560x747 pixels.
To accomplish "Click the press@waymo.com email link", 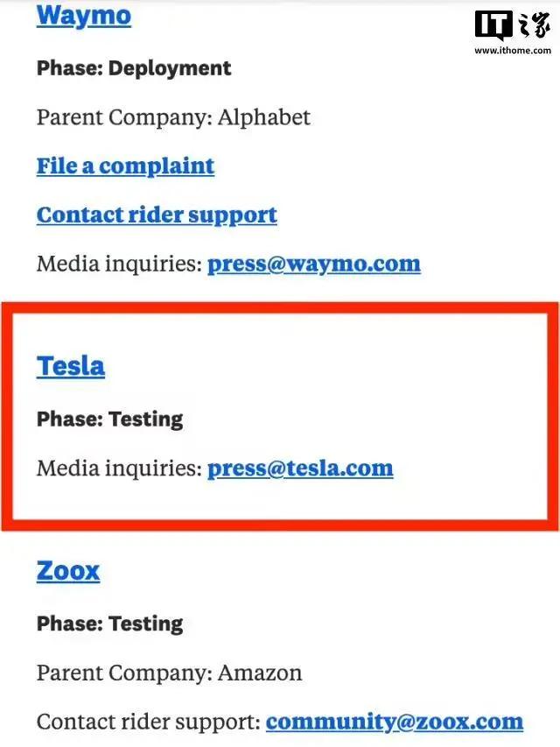I will [313, 264].
